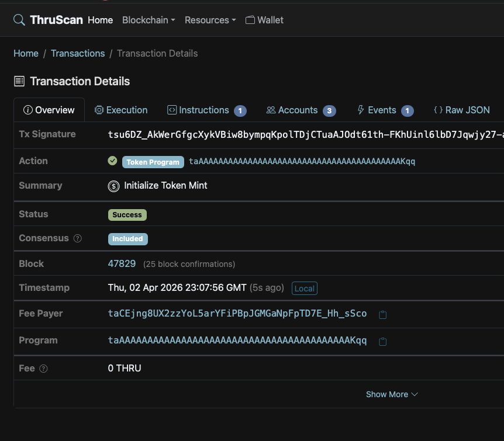Click the wallet icon in navbar
Viewport: 504px width, 441px height.
click(x=250, y=20)
